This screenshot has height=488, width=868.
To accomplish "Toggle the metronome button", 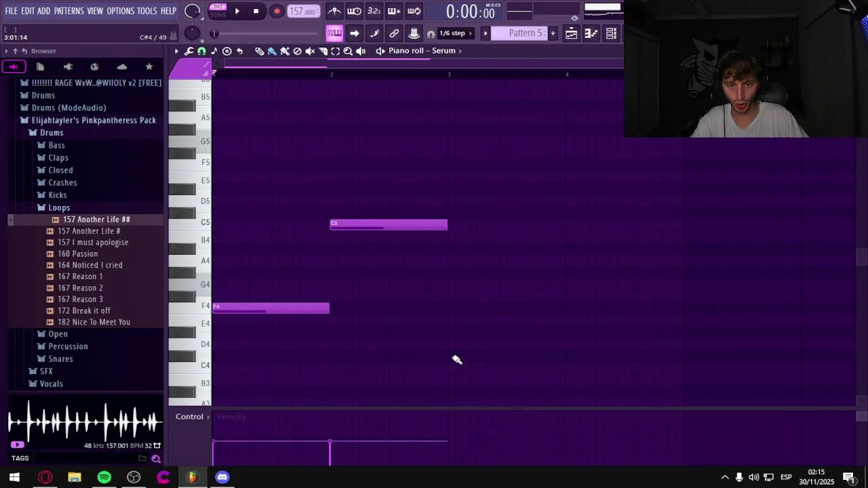I will pyautogui.click(x=334, y=11).
